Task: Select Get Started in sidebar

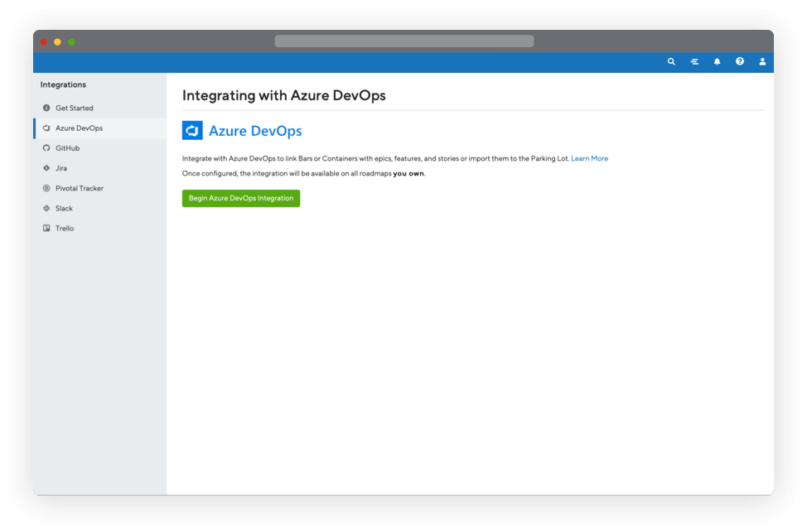Action: click(x=100, y=108)
